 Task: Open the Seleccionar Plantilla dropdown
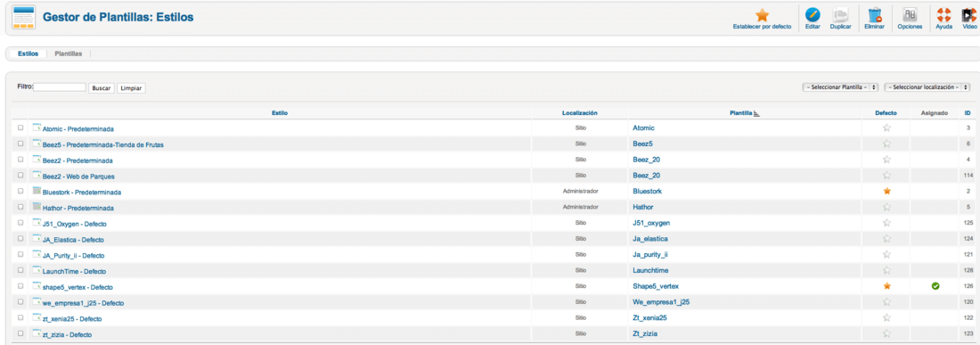[x=840, y=87]
